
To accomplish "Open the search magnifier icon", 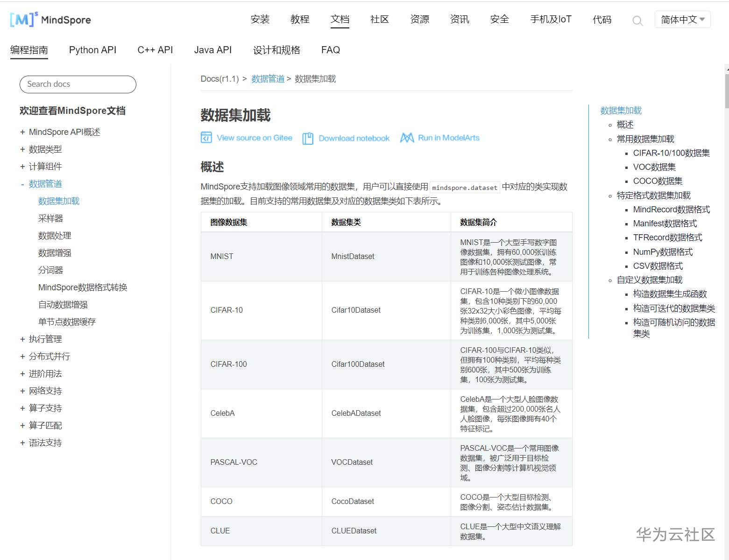I will click(x=637, y=21).
